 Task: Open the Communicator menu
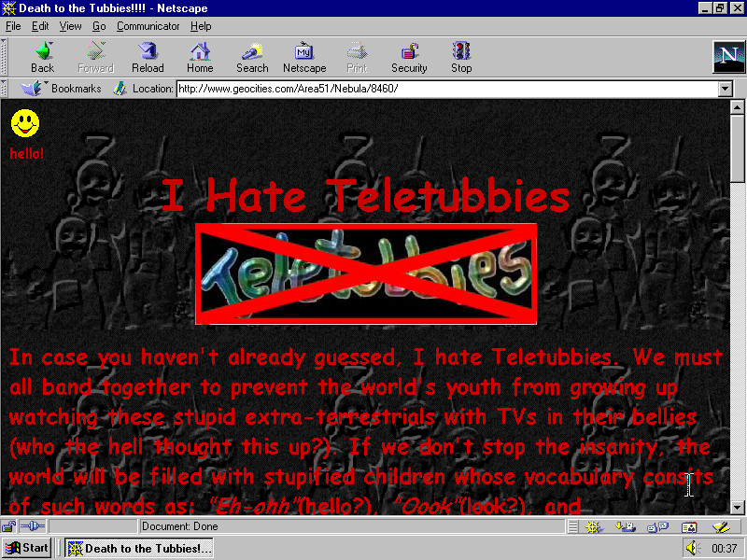(x=148, y=26)
